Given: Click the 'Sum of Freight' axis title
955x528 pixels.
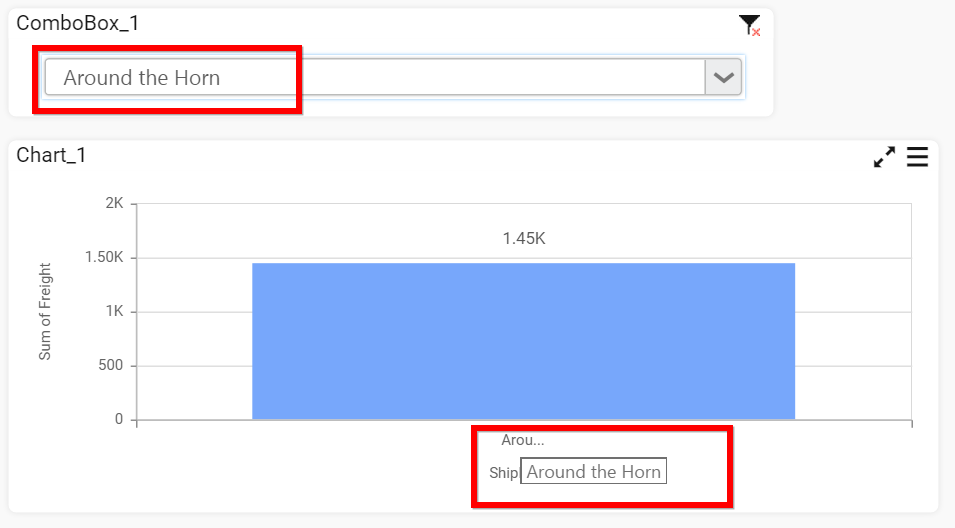Looking at the screenshot, I should point(45,311).
